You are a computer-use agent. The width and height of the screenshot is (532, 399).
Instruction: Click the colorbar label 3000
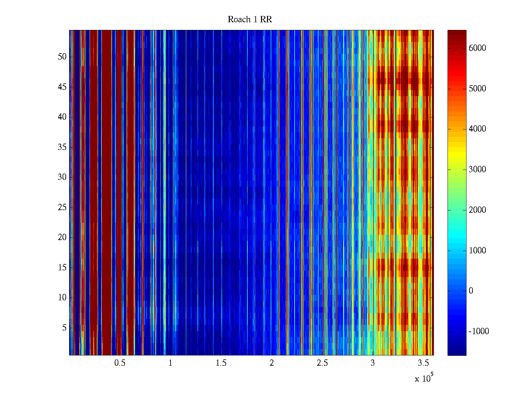(477, 170)
